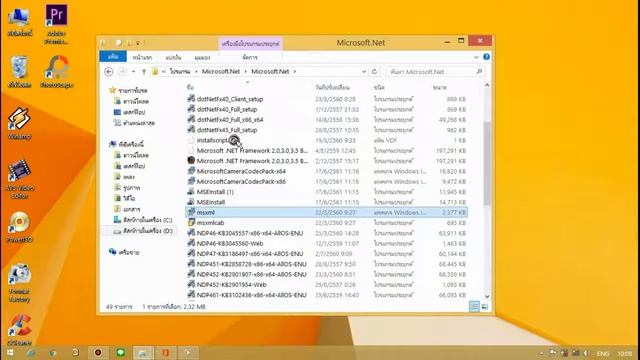640x360 pixels.
Task: Open the Quick Access Toolbar dropdown arrow
Action: click(138, 43)
